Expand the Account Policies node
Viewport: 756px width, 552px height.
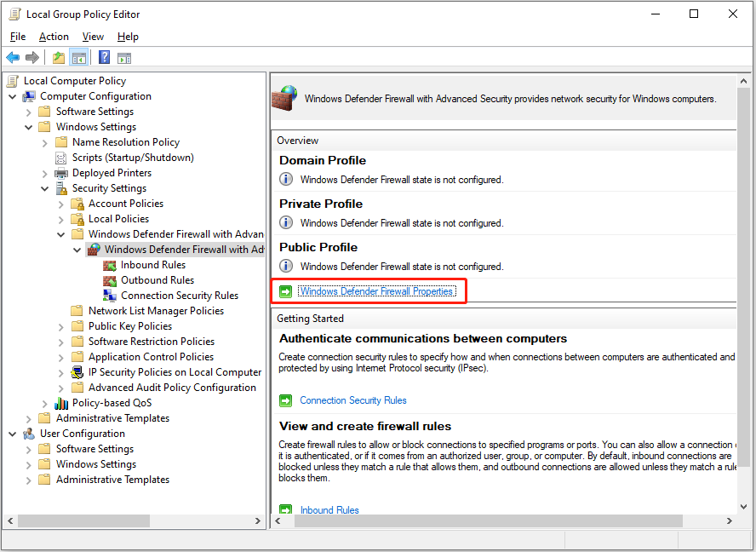coord(60,204)
